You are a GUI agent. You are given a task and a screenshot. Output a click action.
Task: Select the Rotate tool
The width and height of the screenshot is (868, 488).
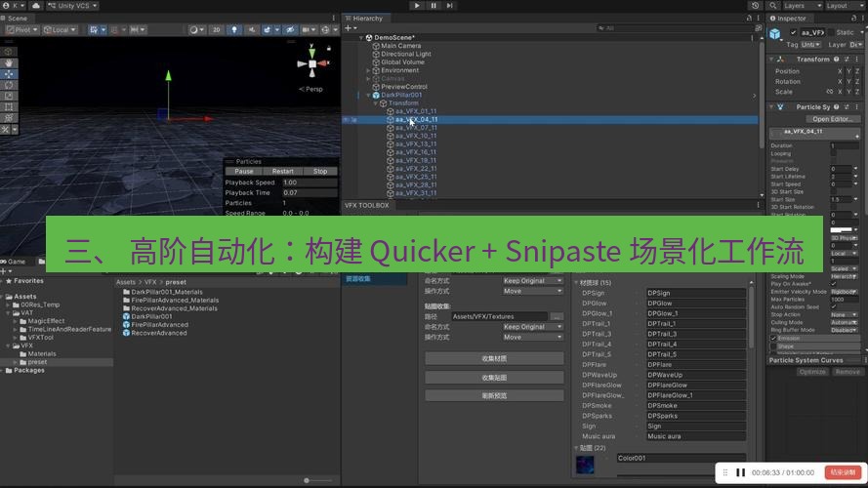coord(9,85)
